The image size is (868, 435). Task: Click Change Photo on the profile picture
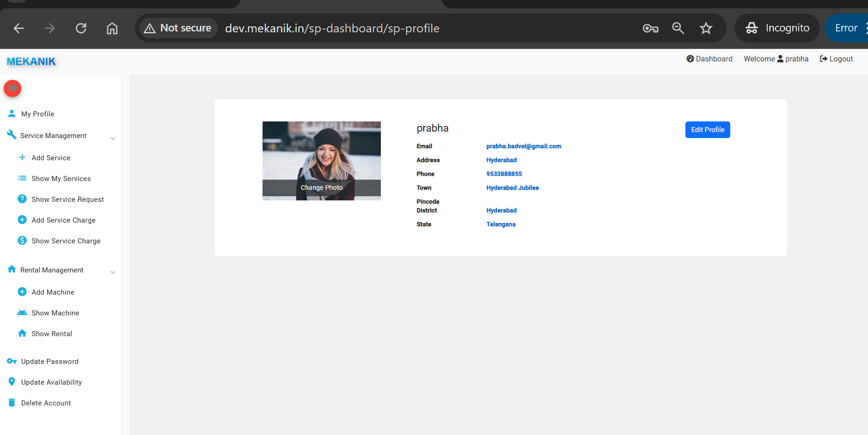pos(322,187)
